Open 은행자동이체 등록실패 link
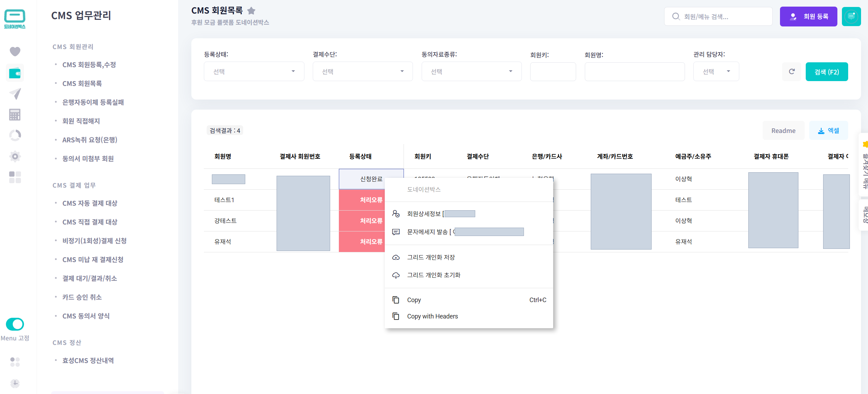The width and height of the screenshot is (868, 394). [x=93, y=102]
